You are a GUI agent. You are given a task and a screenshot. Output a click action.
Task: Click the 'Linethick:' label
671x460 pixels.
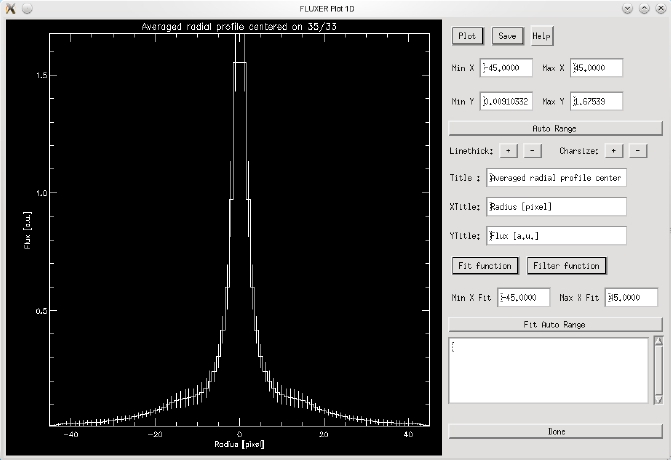click(471, 151)
